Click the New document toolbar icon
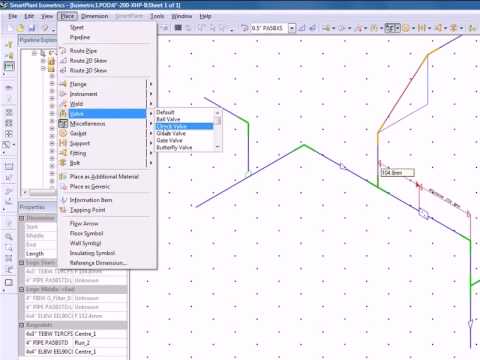The height and width of the screenshot is (360, 480). pos(11,28)
